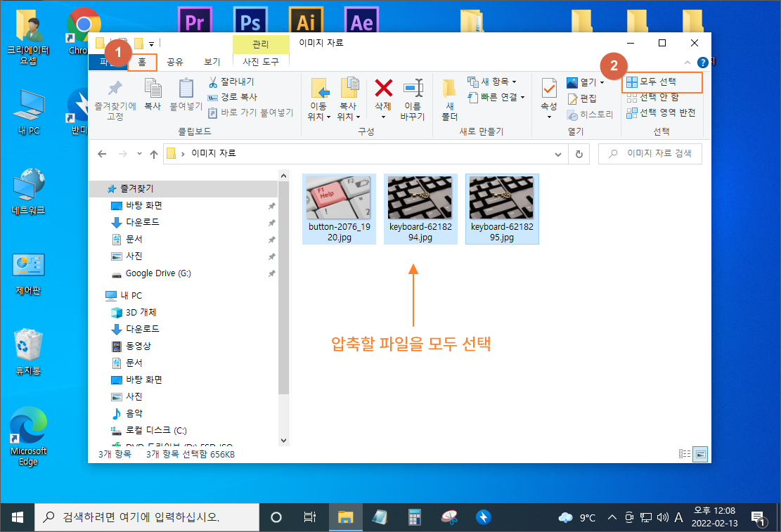781x532 pixels.
Task: Open pinned 다운로드 under 즐겨찾기
Action: (x=143, y=222)
